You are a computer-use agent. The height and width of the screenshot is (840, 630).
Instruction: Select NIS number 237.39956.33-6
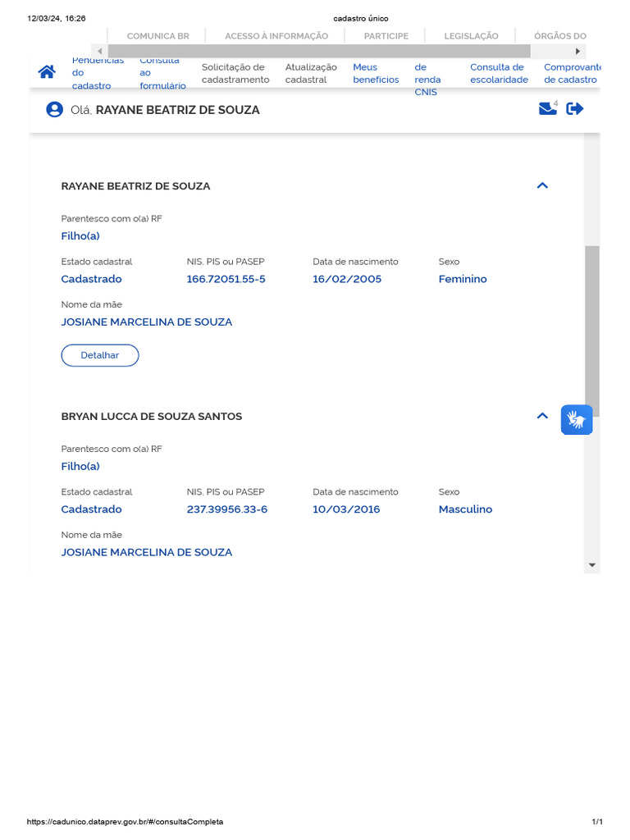[226, 509]
